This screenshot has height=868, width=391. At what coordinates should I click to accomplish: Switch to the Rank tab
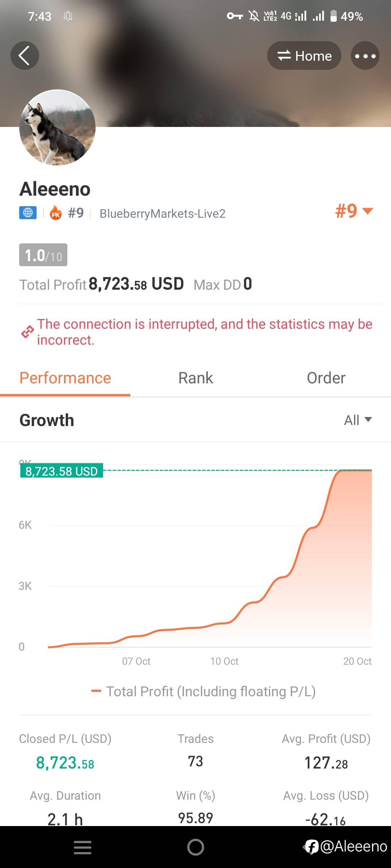[195, 378]
